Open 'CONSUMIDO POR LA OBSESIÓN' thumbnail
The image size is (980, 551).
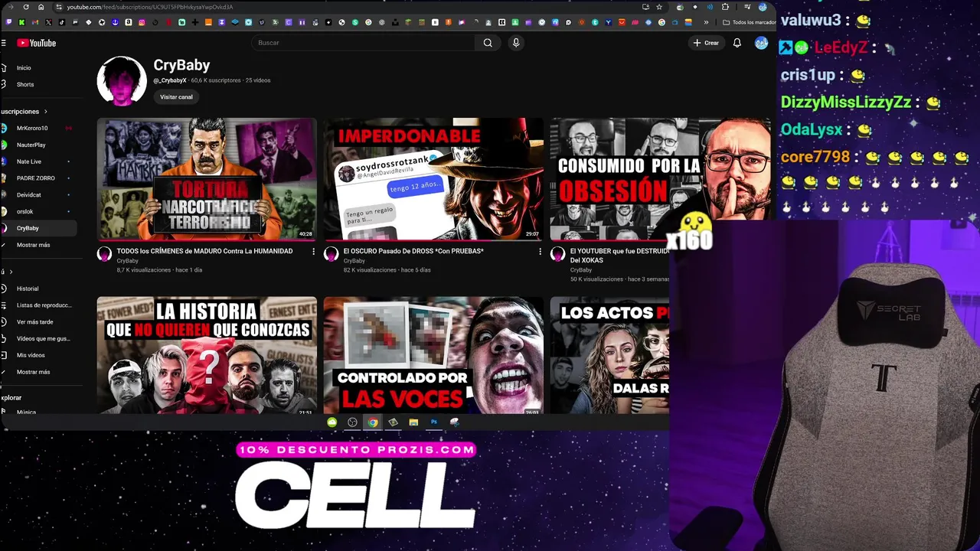coord(660,178)
